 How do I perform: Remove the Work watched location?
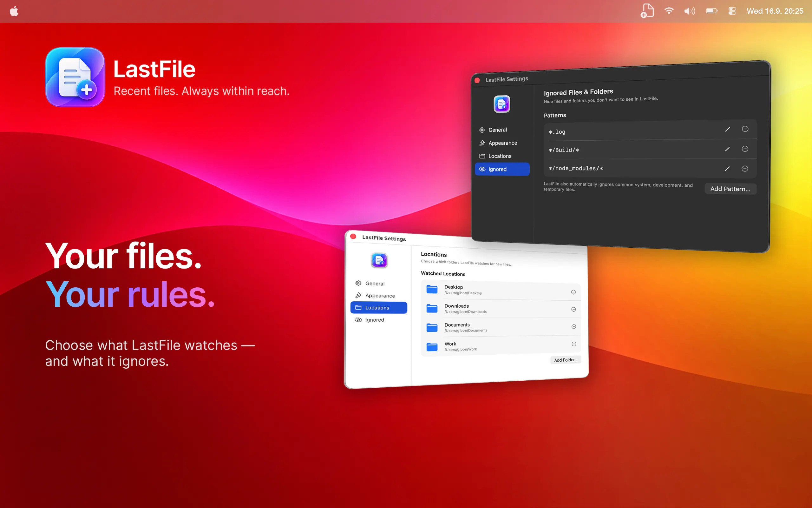574,344
